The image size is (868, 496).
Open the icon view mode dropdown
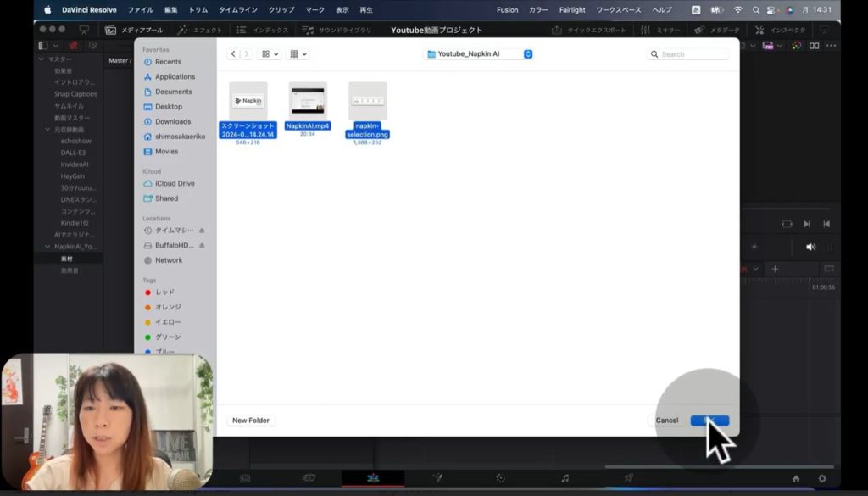(270, 53)
